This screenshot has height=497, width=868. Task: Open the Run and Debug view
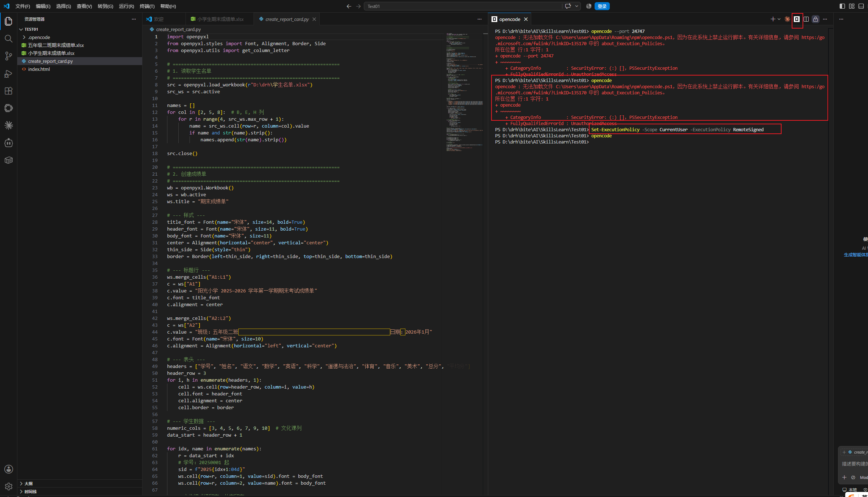pos(9,73)
